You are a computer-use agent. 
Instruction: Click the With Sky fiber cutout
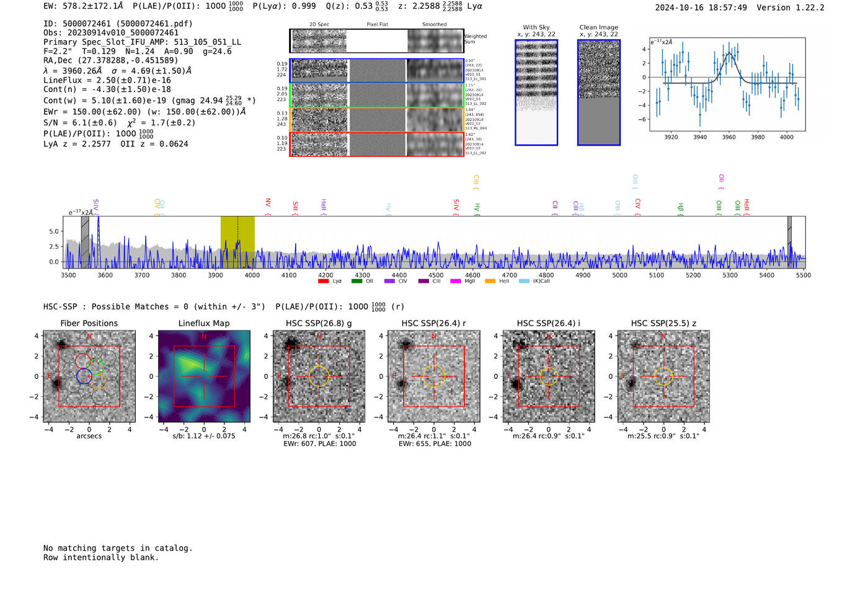pyautogui.click(x=536, y=92)
